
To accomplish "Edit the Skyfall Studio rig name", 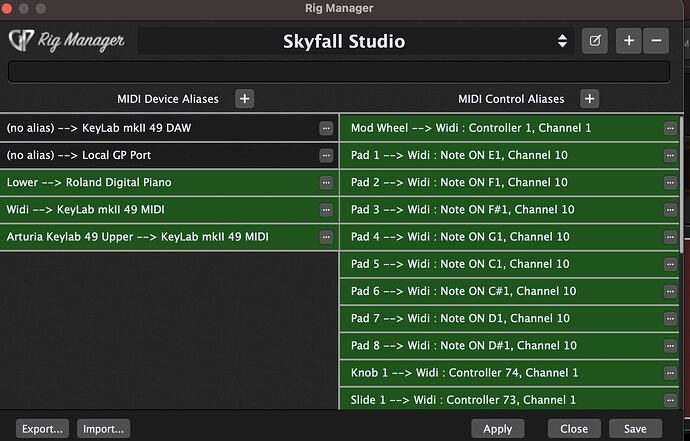I will [x=595, y=41].
